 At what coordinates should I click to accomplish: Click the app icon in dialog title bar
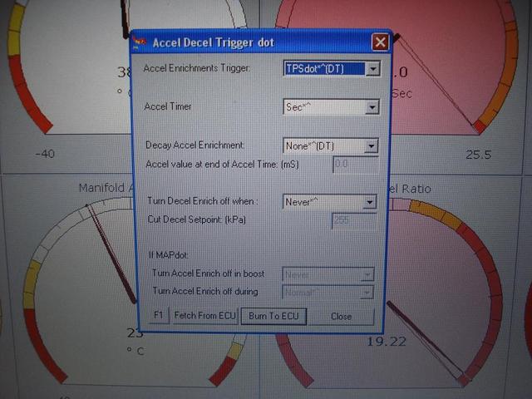point(142,42)
